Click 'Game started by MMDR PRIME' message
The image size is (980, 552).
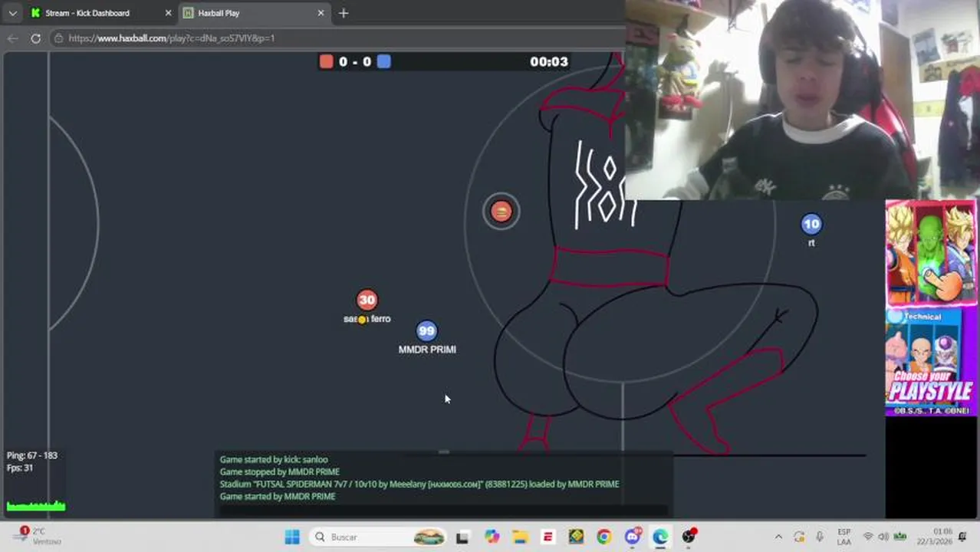278,496
